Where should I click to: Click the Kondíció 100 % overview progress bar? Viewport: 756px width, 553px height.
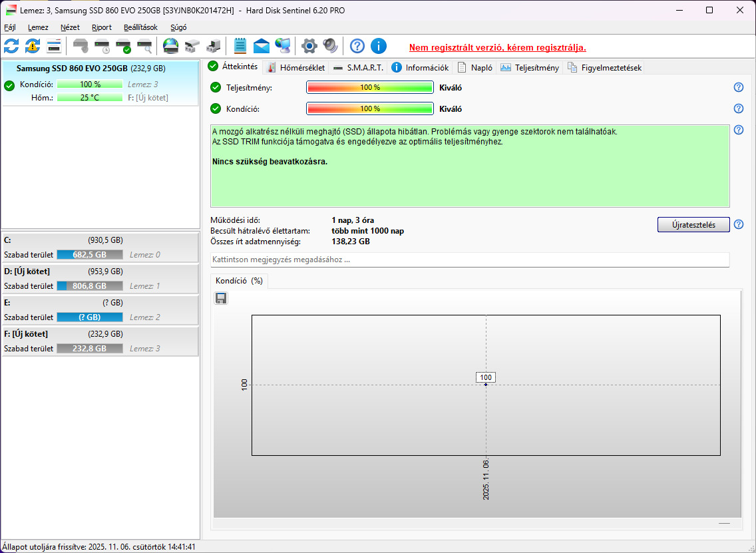point(370,108)
